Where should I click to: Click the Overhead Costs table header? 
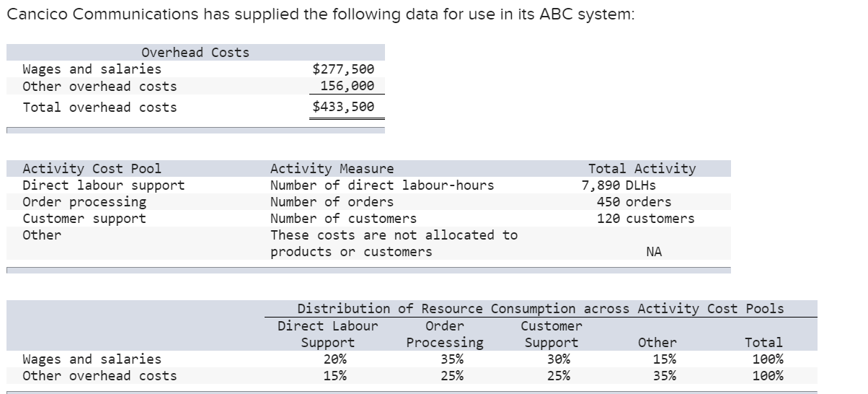[x=195, y=53]
